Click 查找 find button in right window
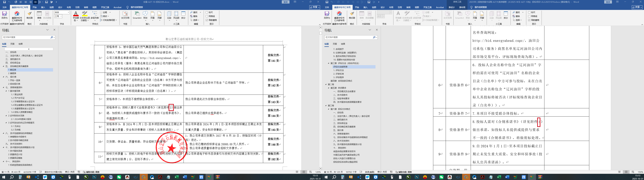The image size is (644, 180). 517,12
